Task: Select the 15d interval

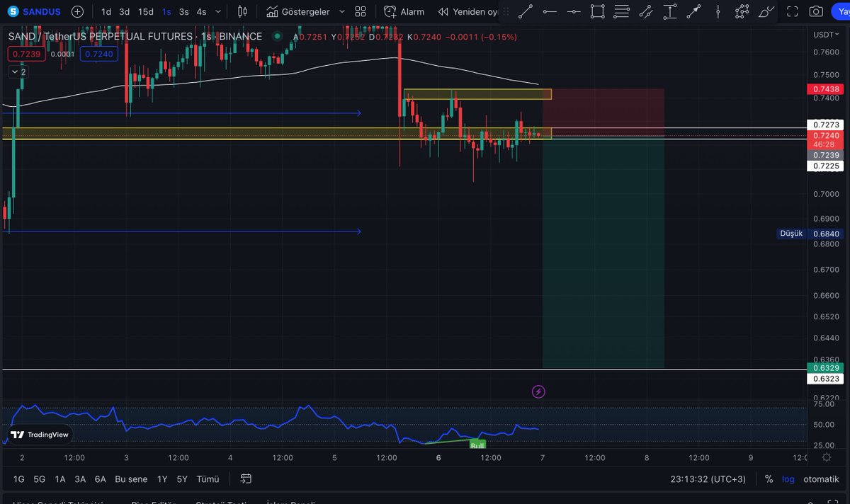Action: (x=145, y=12)
